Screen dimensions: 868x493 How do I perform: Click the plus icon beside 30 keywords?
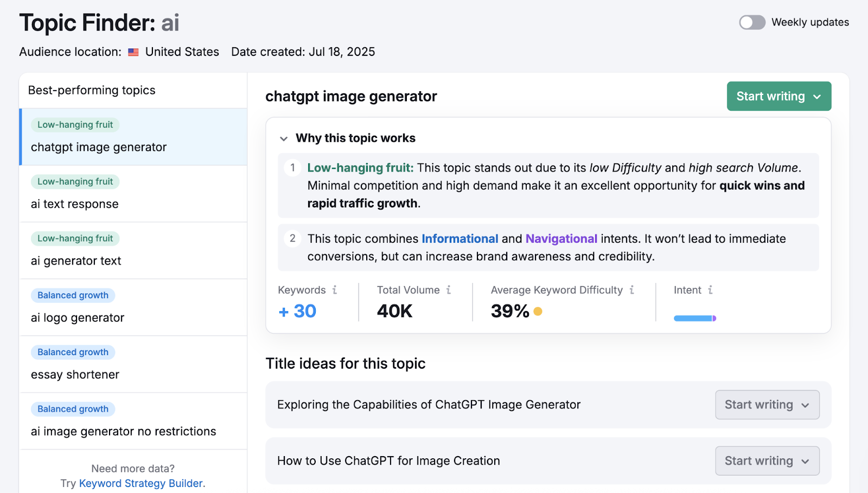(283, 312)
